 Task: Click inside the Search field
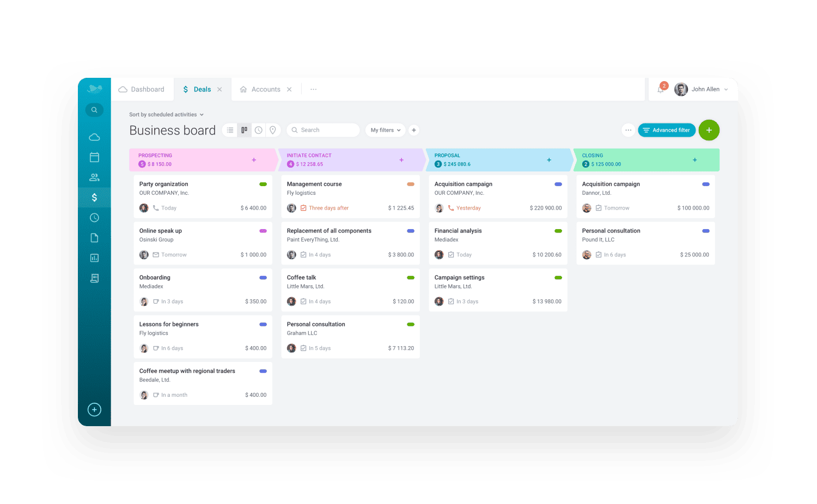pos(323,130)
